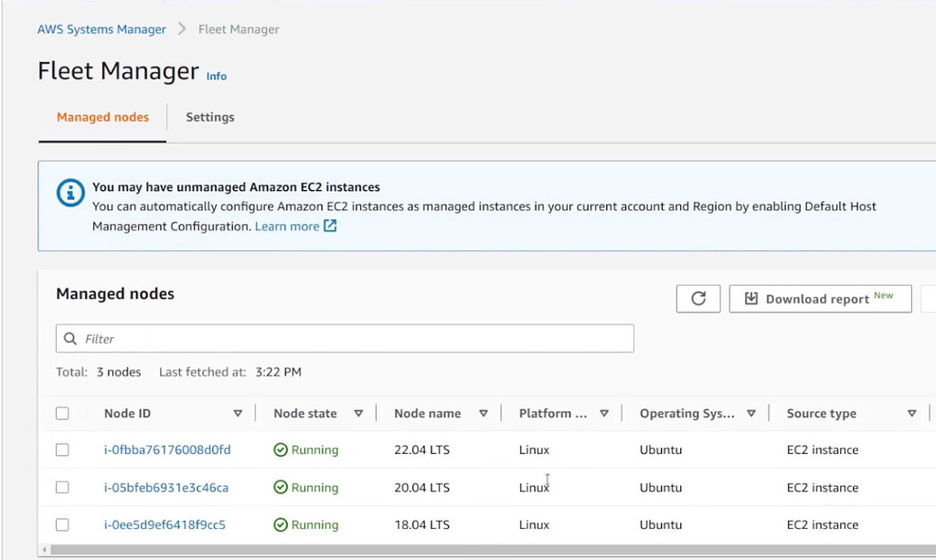Image resolution: width=936 pixels, height=560 pixels.
Task: Click the breadcrumb chevron separator
Action: [179, 28]
